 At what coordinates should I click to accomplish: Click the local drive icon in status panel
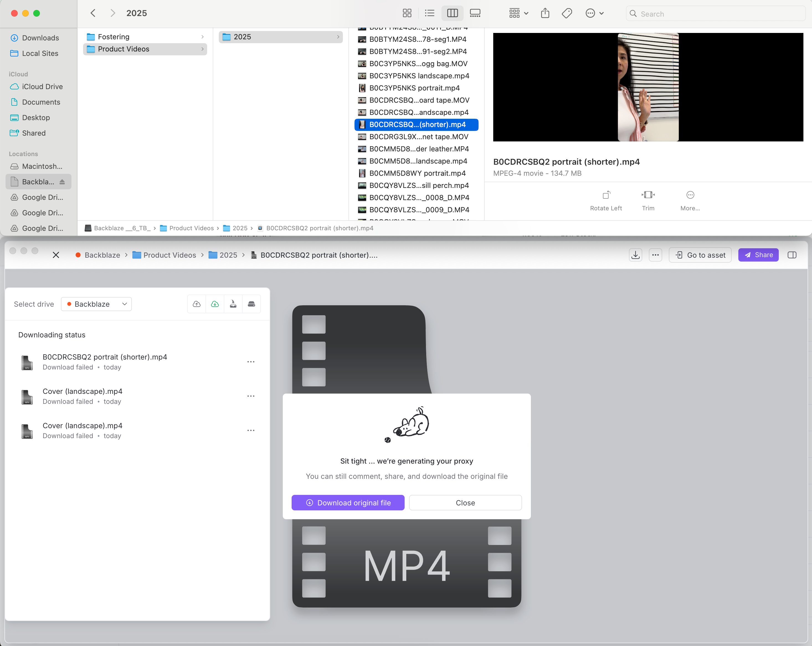[x=251, y=304]
